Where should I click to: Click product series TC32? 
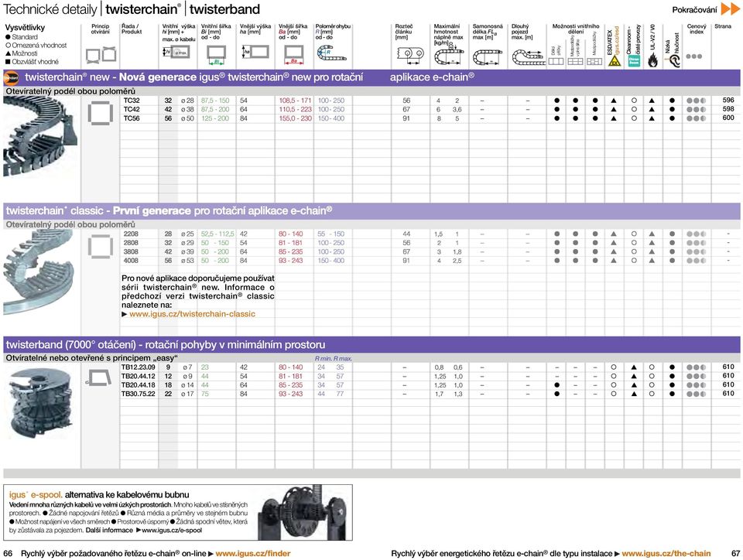132,101
